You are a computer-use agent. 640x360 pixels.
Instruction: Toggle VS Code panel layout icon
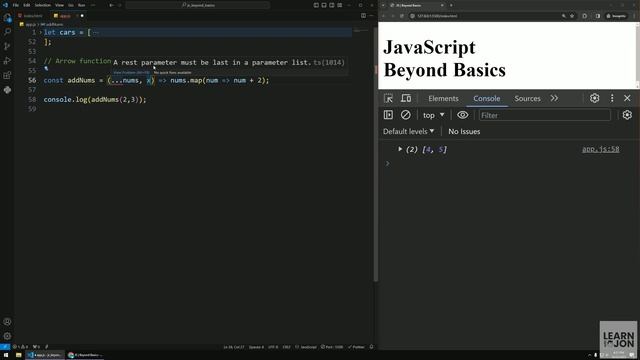pos(324,5)
